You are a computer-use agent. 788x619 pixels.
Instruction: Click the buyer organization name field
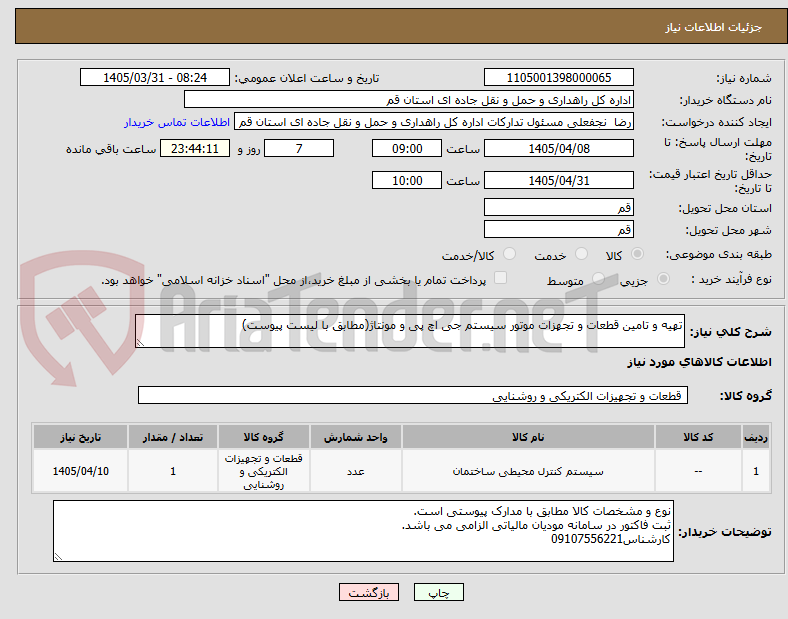point(409,99)
